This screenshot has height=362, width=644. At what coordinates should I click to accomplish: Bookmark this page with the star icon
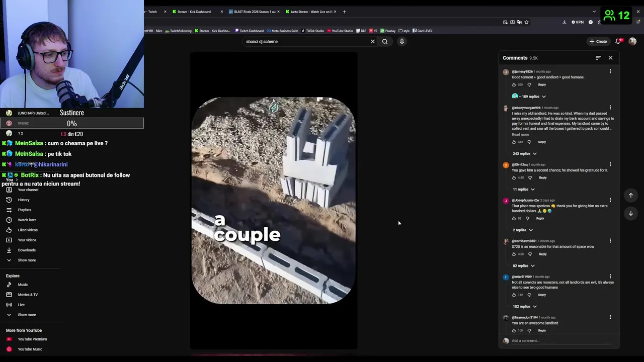click(x=527, y=22)
